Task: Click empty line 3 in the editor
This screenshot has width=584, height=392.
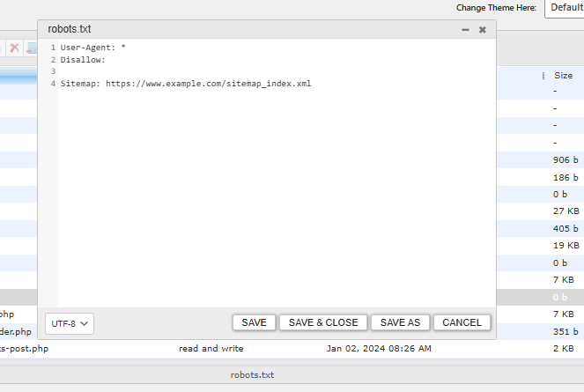Action: pyautogui.click(x=176, y=72)
